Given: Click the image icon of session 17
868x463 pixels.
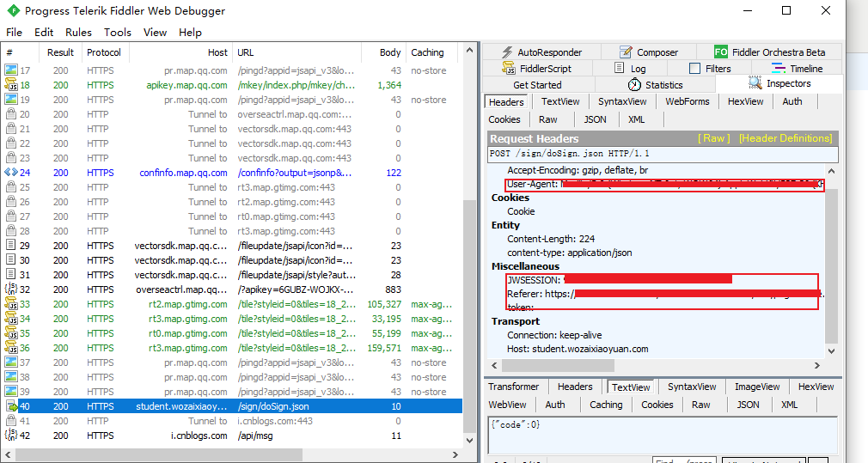Looking at the screenshot, I should point(11,70).
